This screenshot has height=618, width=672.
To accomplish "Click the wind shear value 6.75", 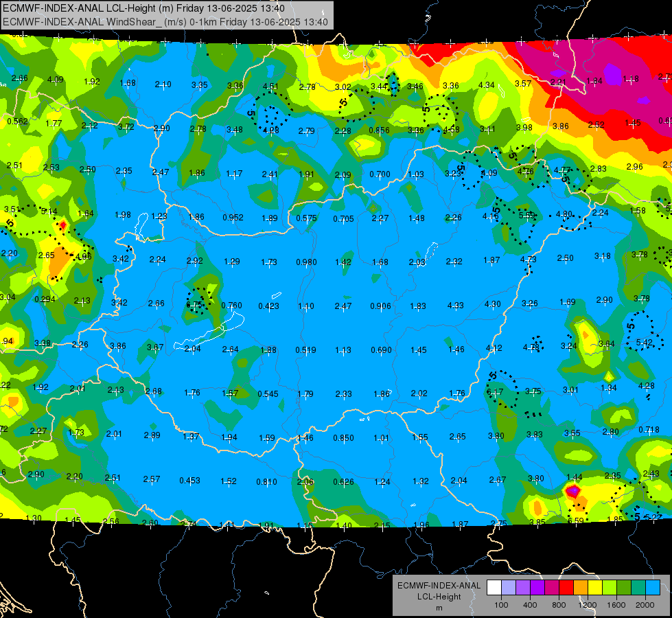I will 194,304.
